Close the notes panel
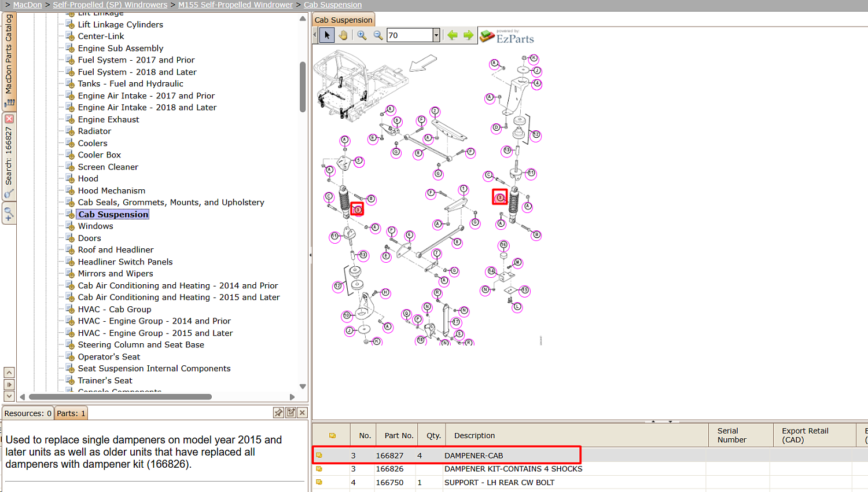 302,413
